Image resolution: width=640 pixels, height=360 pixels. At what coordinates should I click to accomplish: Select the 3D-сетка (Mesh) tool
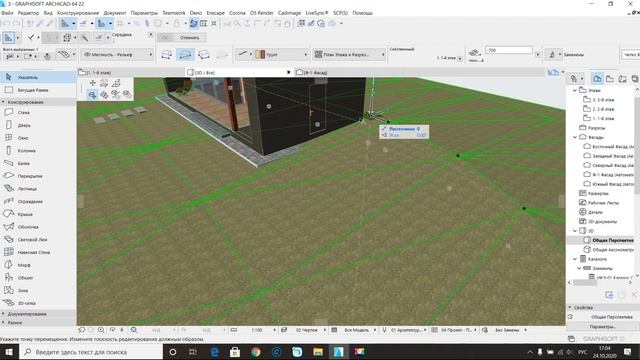(38, 303)
